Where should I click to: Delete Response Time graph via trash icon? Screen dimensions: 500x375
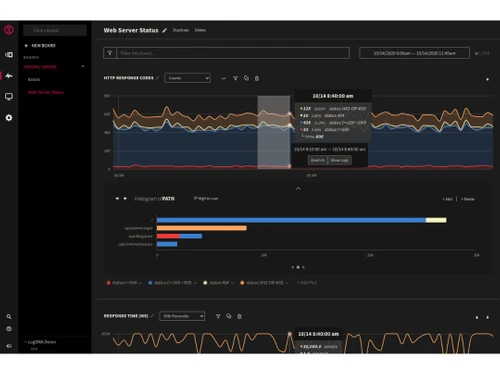click(239, 316)
